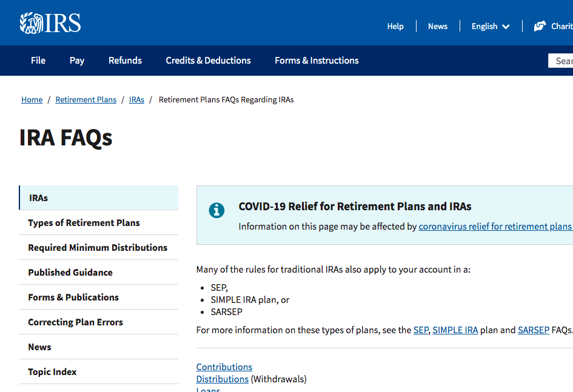Open Credits & Deductions navigation menu
Viewport: 573px width, 392px height.
coord(209,61)
